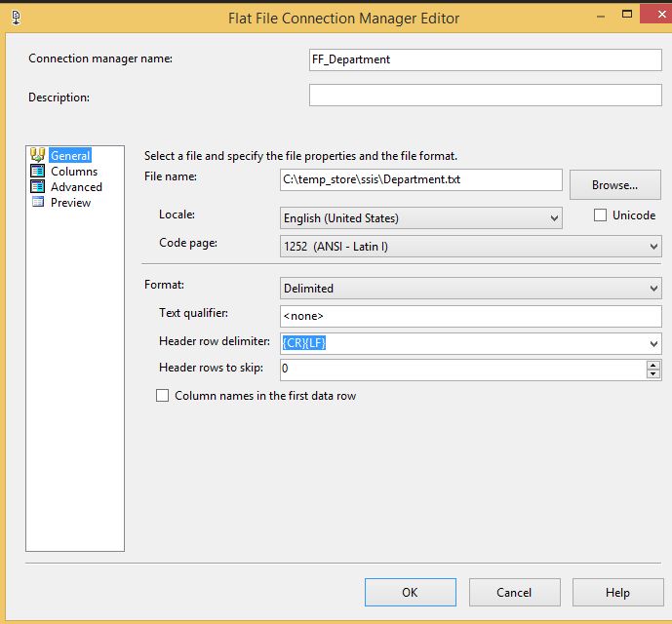
Task: Click the Columns page icon
Action: (38, 172)
